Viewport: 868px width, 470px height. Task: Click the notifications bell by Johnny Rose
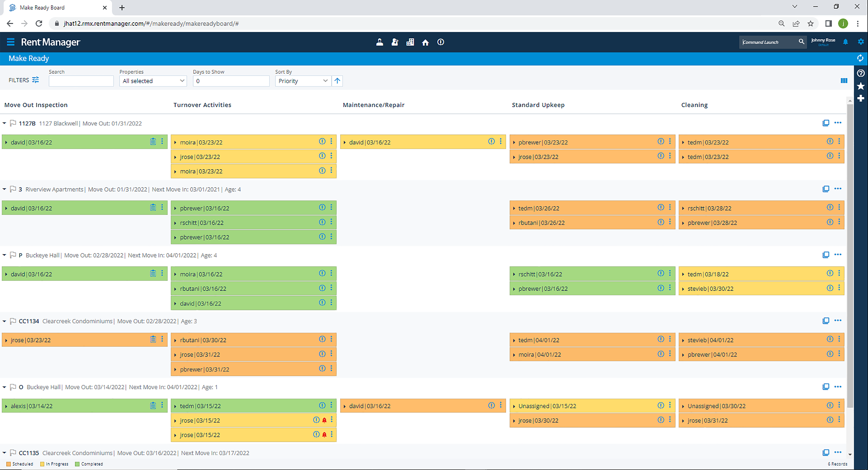pos(845,42)
